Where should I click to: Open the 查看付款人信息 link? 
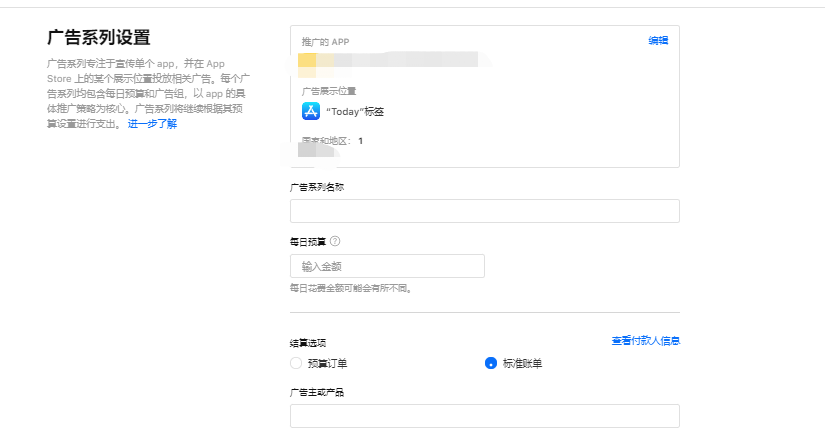pyautogui.click(x=646, y=341)
